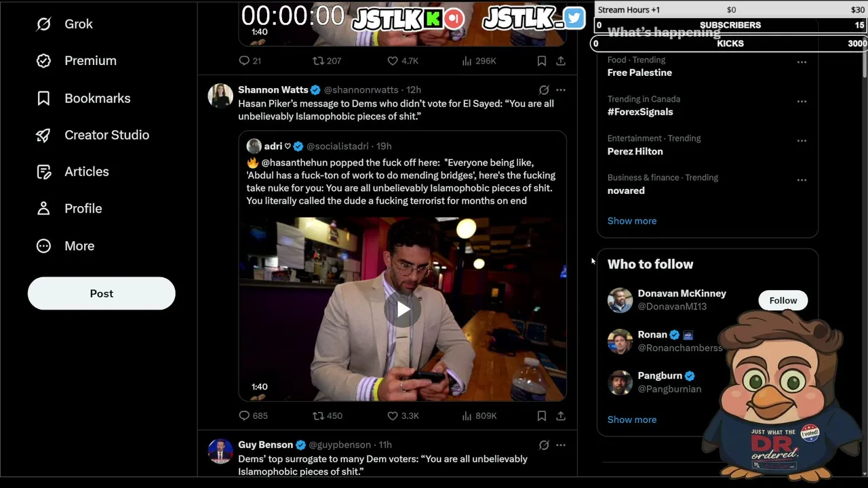Open options for novared trend

click(802, 180)
